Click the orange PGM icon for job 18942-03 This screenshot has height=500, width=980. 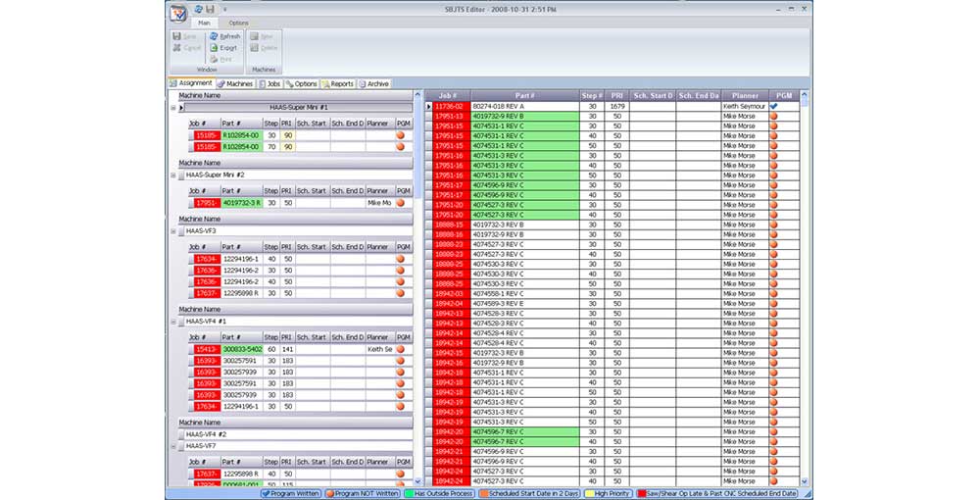(774, 294)
